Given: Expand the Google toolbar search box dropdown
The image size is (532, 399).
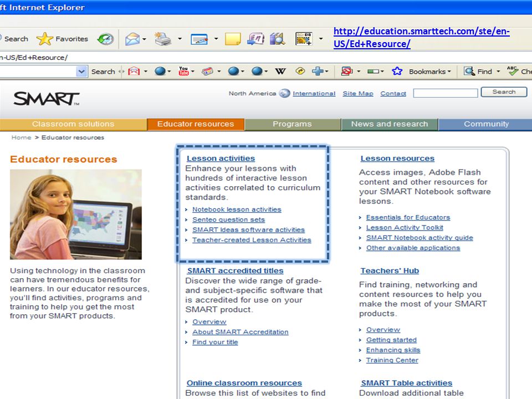Looking at the screenshot, I should [81, 71].
